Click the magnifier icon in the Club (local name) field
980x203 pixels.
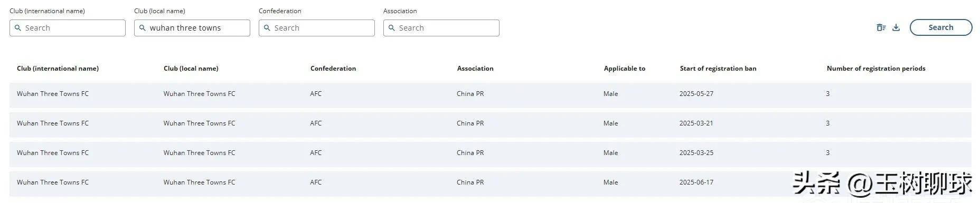coord(143,28)
